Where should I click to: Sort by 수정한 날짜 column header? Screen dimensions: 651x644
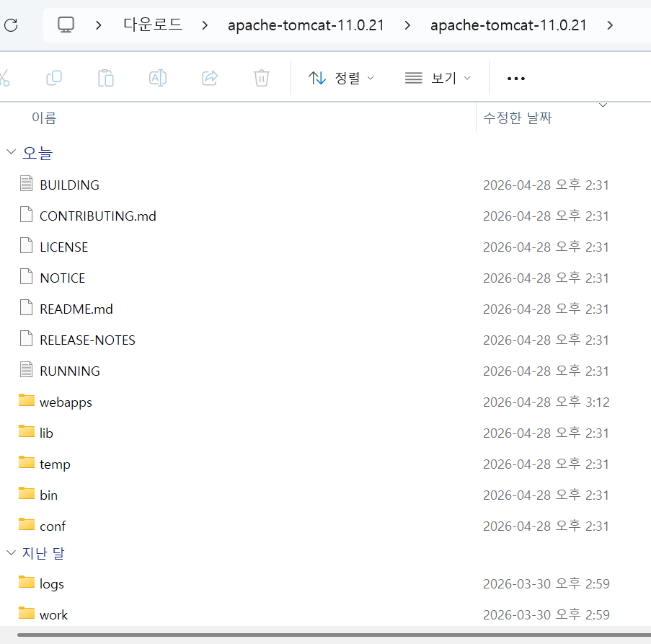click(x=518, y=118)
